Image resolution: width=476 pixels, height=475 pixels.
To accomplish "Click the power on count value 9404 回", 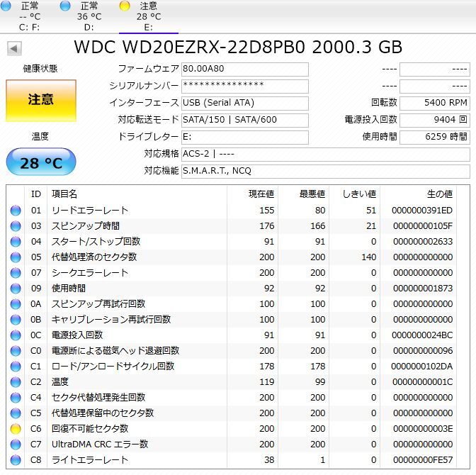I will coord(435,121).
